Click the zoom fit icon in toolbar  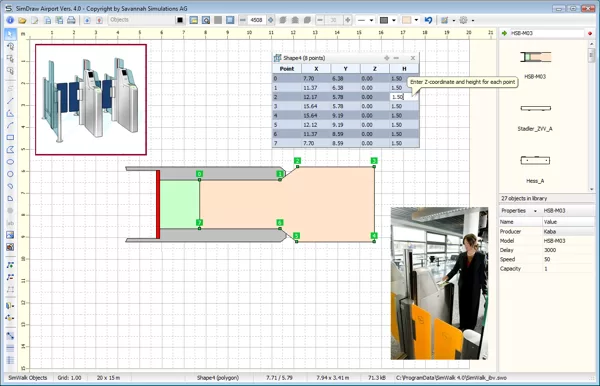click(206, 20)
